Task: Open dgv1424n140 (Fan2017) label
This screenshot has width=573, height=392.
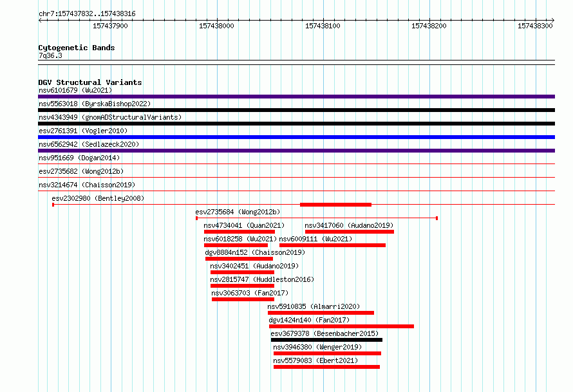Action: pos(309,320)
